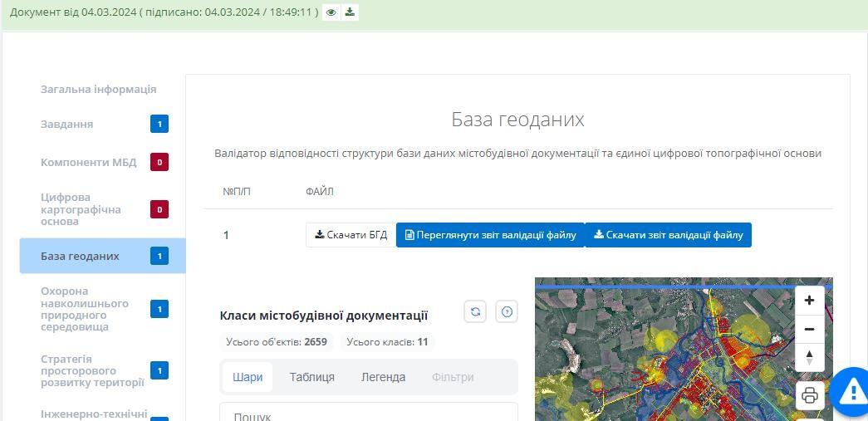Refresh the urban planning classes list

coord(475,312)
